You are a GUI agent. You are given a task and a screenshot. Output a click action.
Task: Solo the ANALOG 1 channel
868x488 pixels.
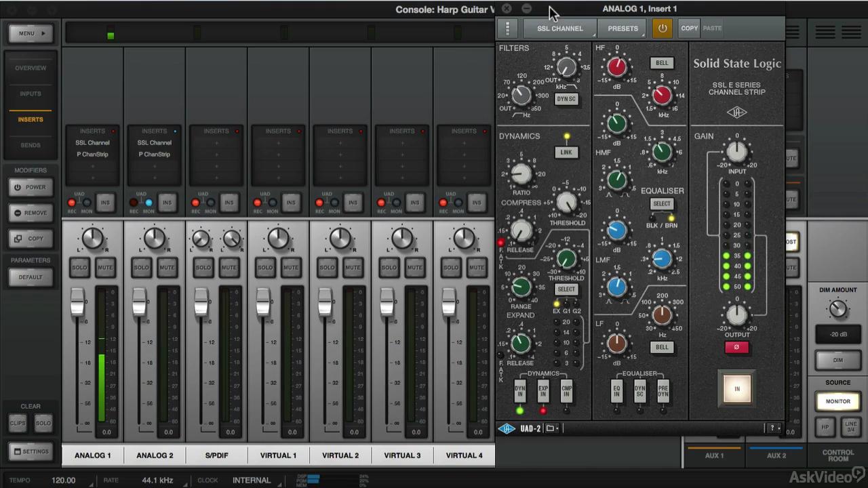point(79,268)
